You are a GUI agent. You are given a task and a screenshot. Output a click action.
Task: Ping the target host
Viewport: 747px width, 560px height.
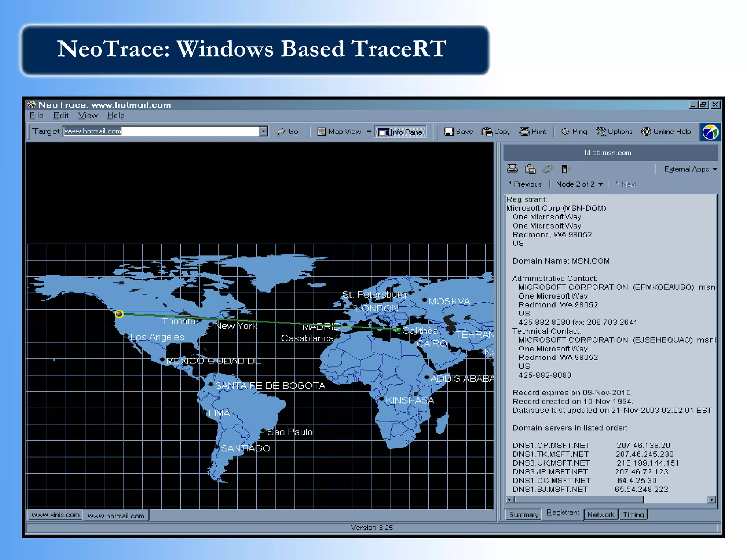pyautogui.click(x=574, y=132)
